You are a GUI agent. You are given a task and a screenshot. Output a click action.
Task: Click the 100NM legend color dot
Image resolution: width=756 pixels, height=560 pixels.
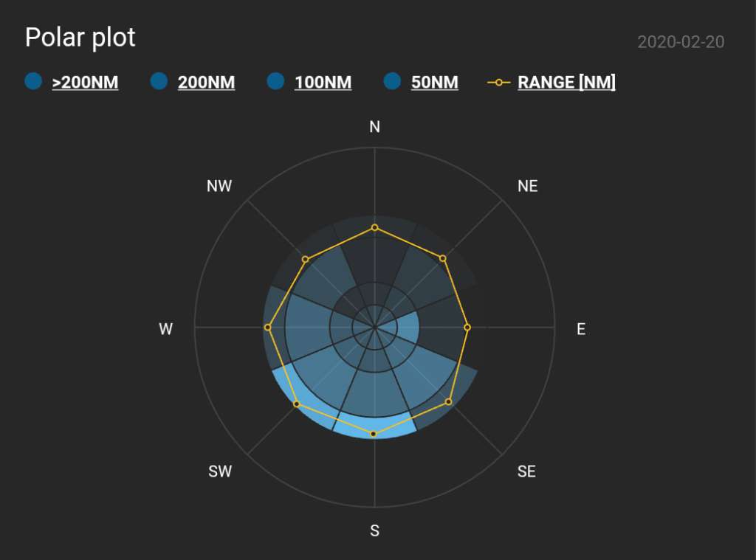point(275,81)
